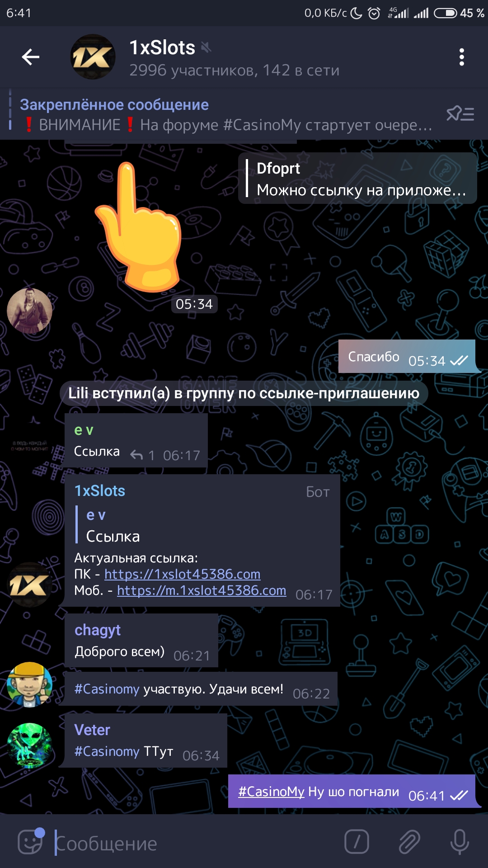Go back using the arrow icon
This screenshot has height=868, width=488.
point(31,57)
